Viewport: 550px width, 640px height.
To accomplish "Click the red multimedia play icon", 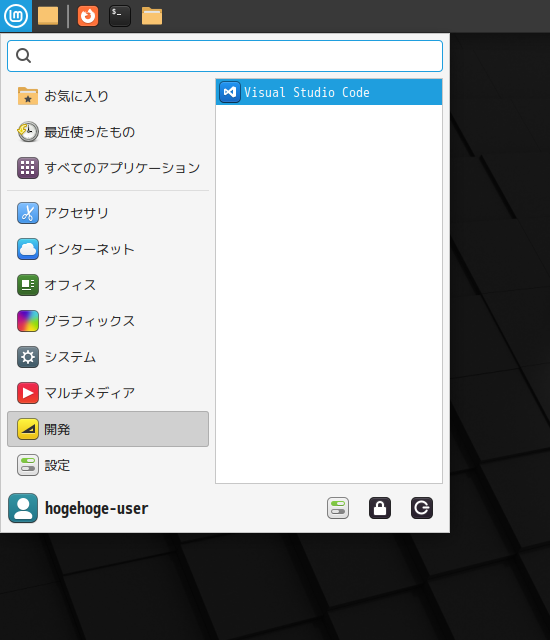I will pyautogui.click(x=28, y=393).
